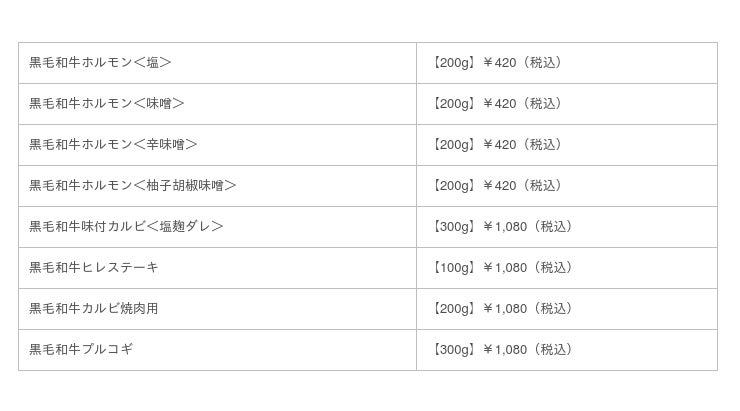Select the ¥420 price of ホルモン＜辛味噌＞
740x411 pixels.
pyautogui.click(x=499, y=145)
